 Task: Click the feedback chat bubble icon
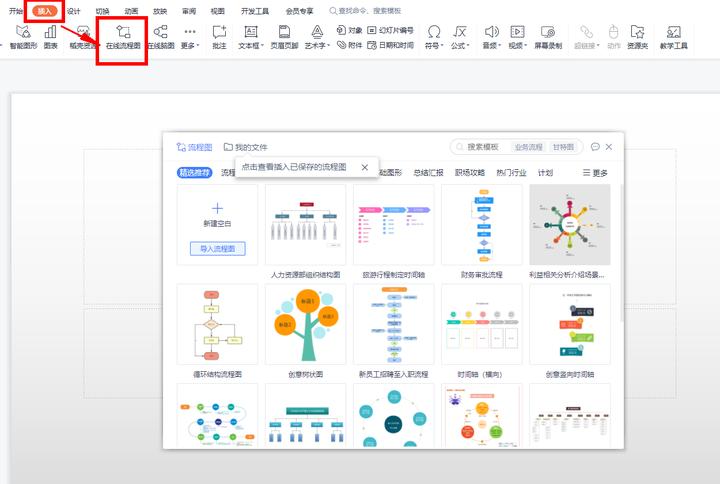595,146
